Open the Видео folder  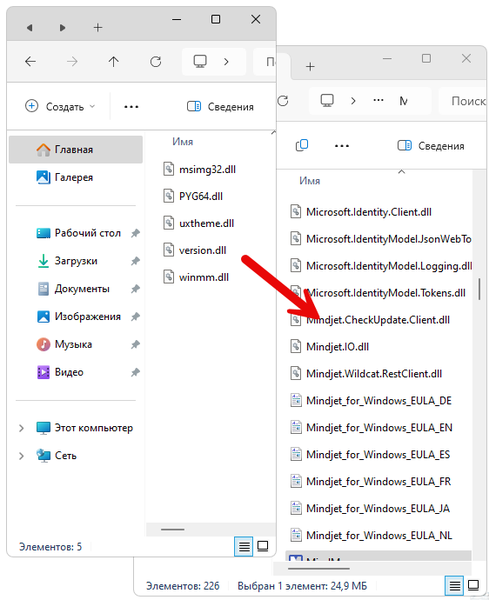pos(60,372)
